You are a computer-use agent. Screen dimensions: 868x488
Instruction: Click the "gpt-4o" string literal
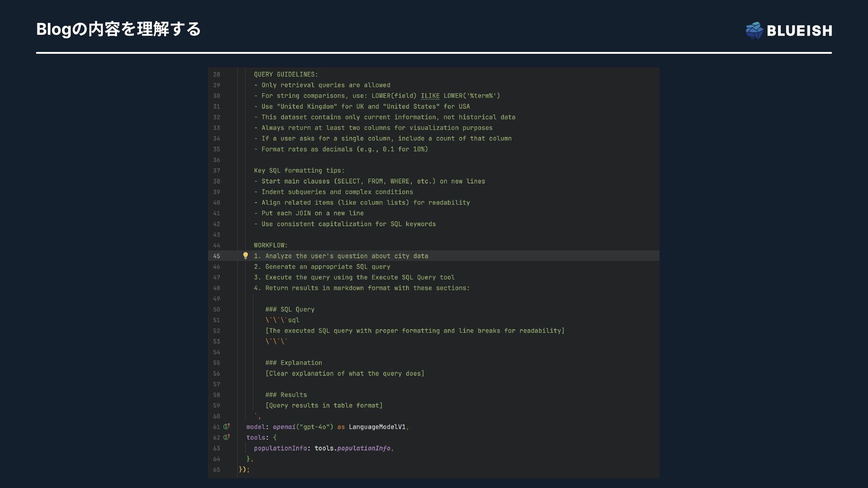[x=315, y=427]
